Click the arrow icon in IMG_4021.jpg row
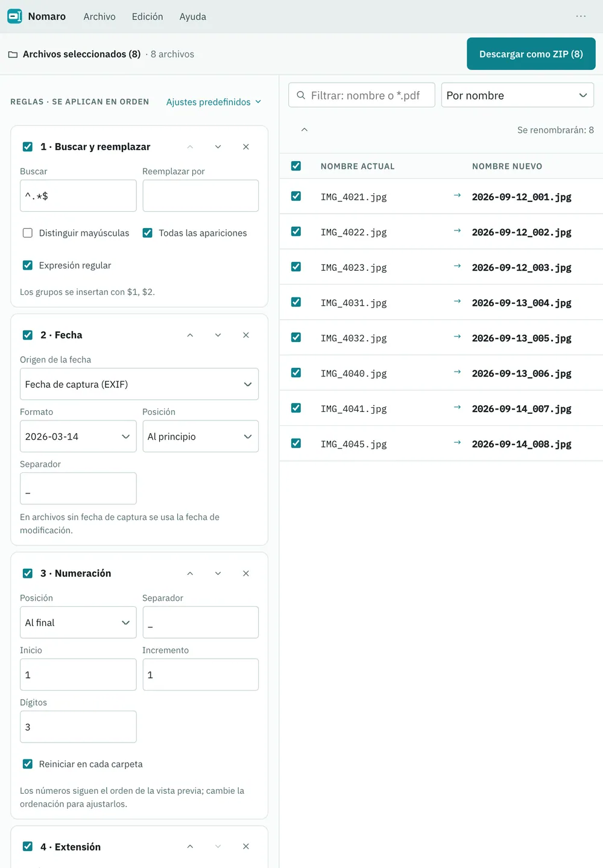Image resolution: width=603 pixels, height=868 pixels. 457,195
